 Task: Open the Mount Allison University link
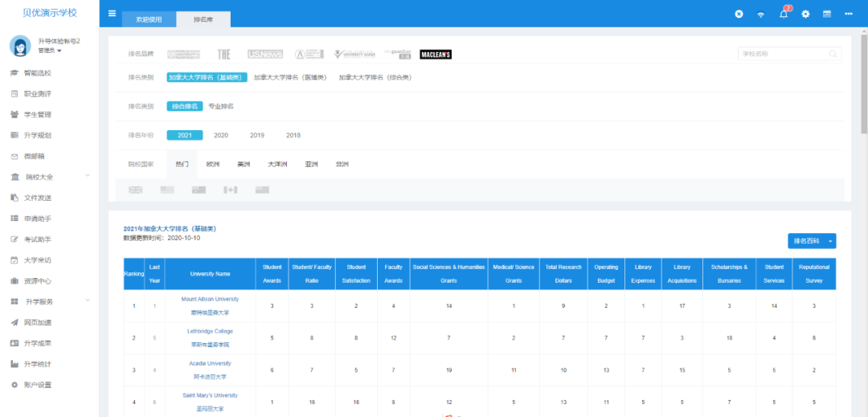click(x=210, y=300)
